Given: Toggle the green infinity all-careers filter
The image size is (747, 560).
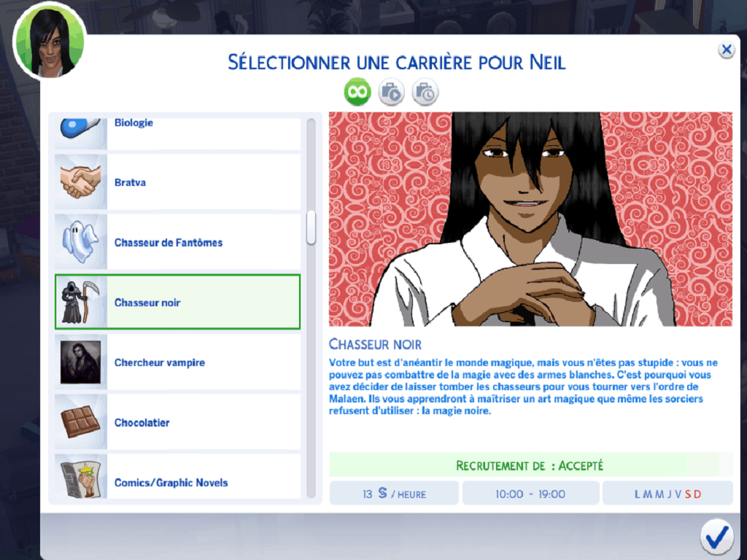Looking at the screenshot, I should point(357,93).
